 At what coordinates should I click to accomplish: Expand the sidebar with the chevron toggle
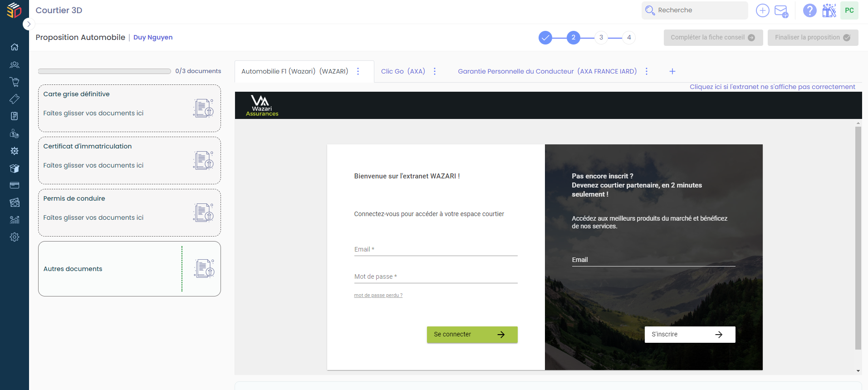pos(29,24)
